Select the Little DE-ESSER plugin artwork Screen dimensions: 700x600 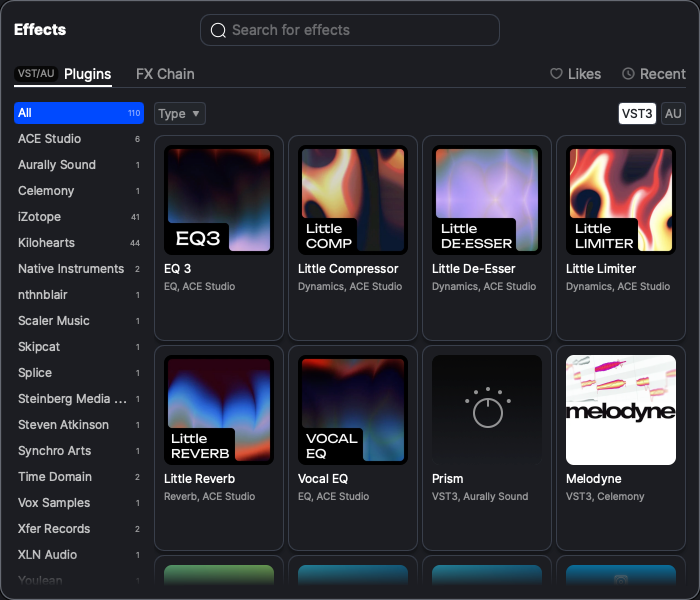click(x=487, y=200)
